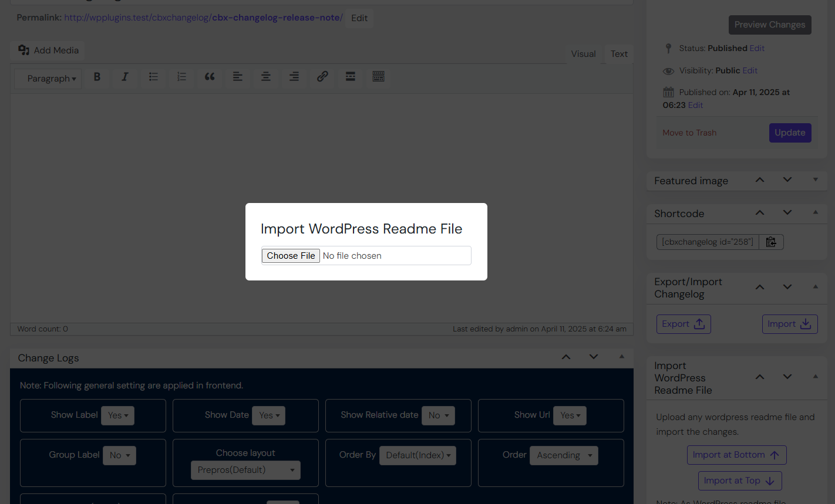This screenshot has height=504, width=835.
Task: Open the Show Relative date dropdown
Action: (x=438, y=415)
